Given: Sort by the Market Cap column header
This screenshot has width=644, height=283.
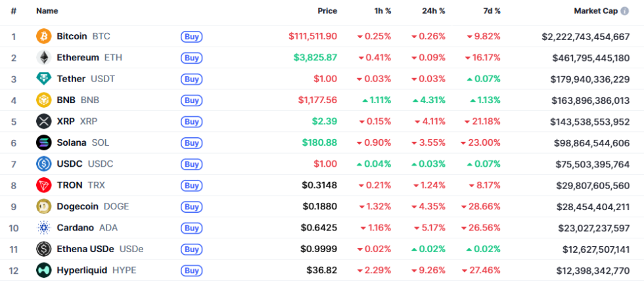Looking at the screenshot, I should click(594, 11).
